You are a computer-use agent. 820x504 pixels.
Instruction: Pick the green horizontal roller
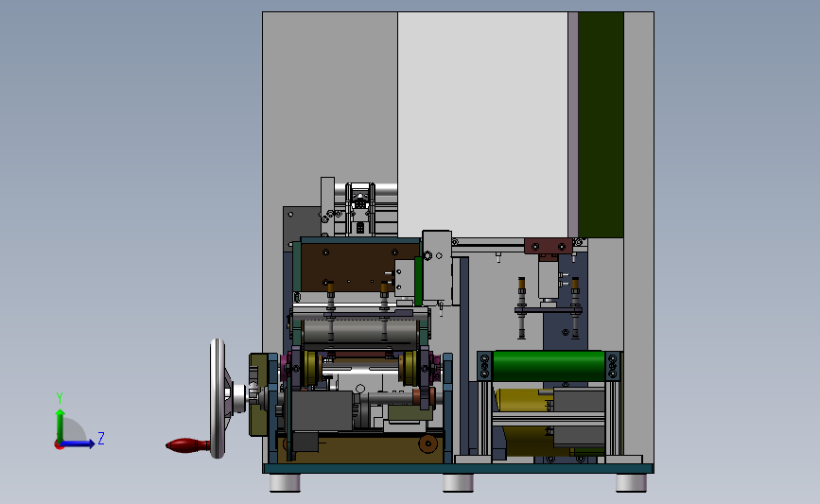549,366
